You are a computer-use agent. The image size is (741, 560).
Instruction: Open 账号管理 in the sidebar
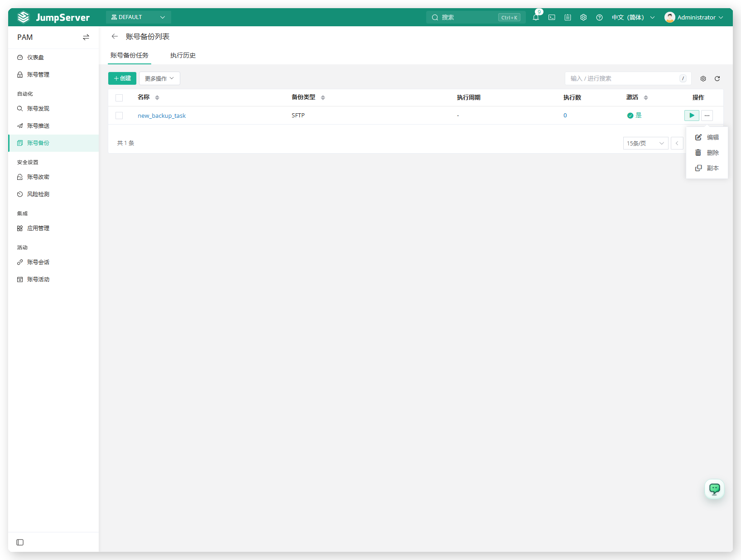(53, 75)
